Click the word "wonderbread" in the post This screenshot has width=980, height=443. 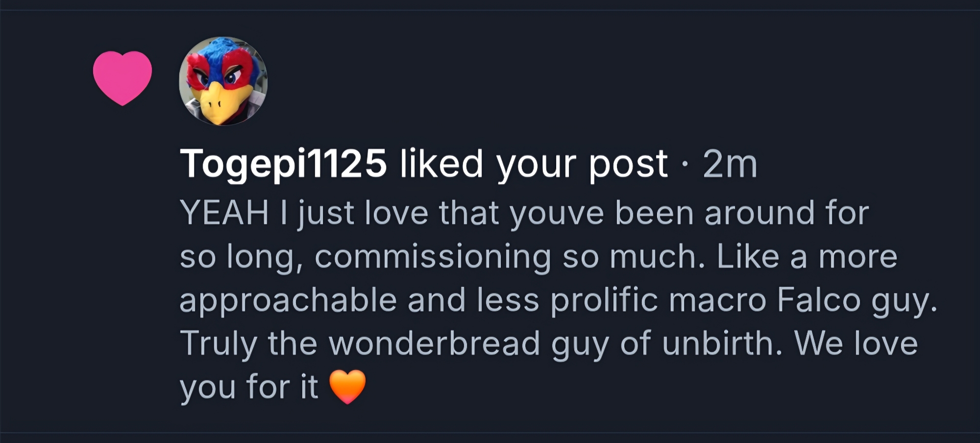pyautogui.click(x=435, y=343)
